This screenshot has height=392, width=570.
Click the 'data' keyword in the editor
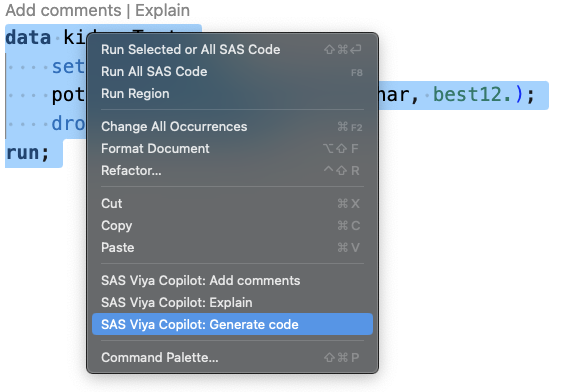(x=28, y=37)
